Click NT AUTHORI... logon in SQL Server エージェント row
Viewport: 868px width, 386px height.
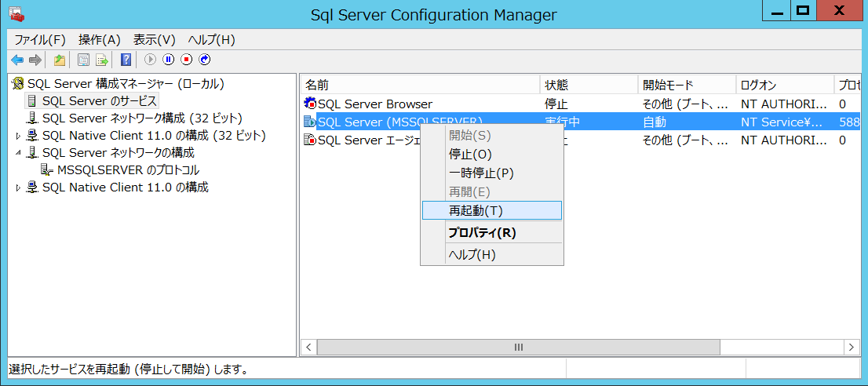click(784, 140)
